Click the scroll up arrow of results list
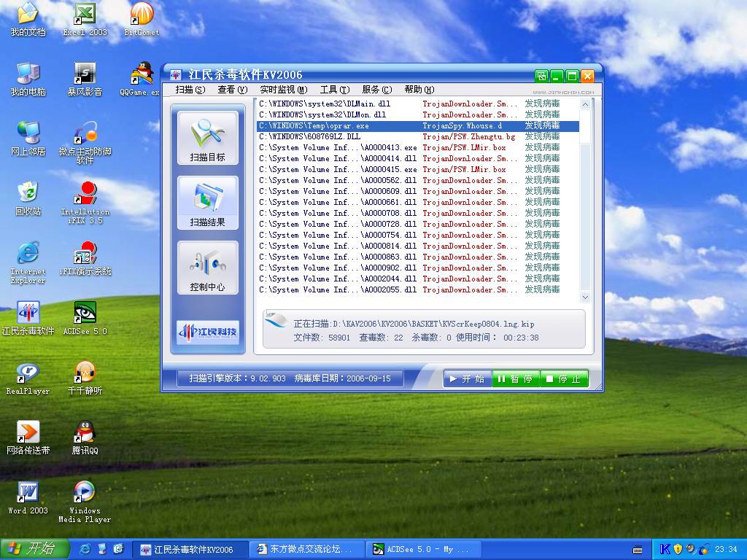 click(x=585, y=104)
